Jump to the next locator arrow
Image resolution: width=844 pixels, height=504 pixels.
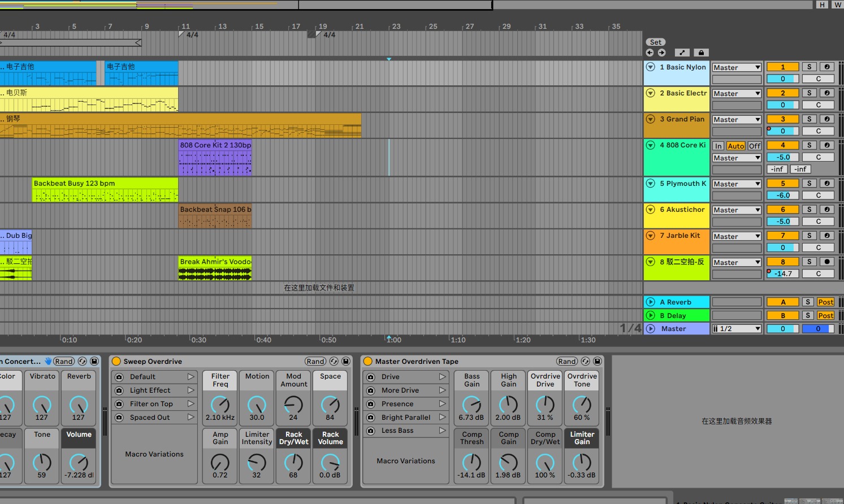(x=661, y=53)
